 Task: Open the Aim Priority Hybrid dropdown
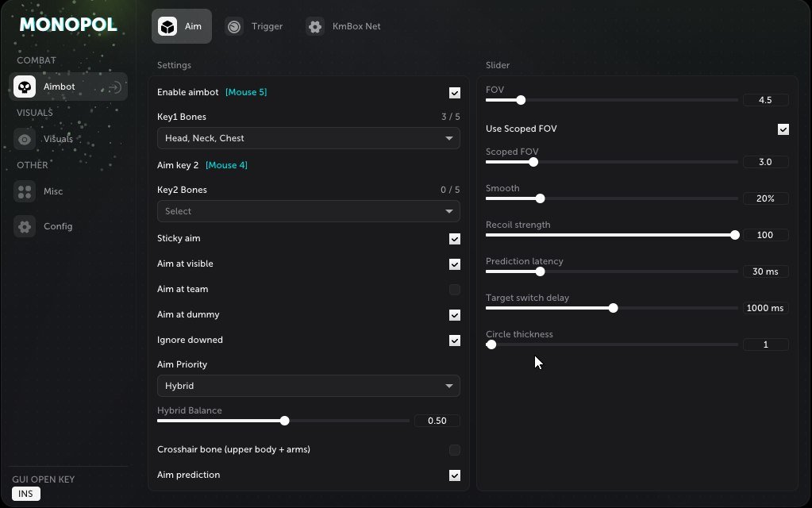point(309,386)
